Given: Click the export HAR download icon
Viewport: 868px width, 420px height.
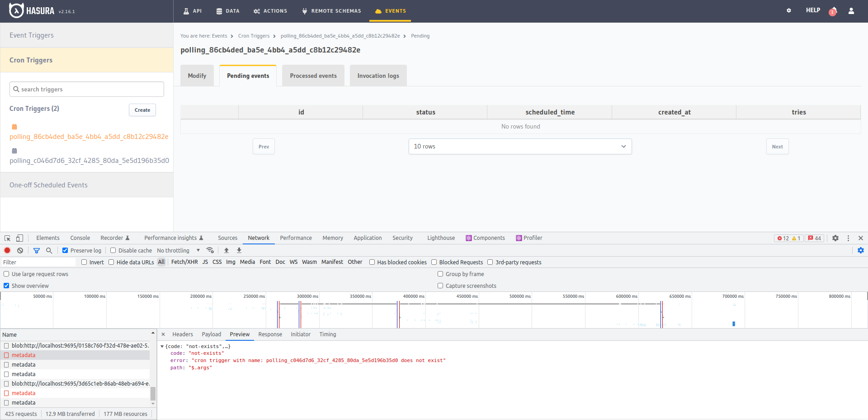Looking at the screenshot, I should point(239,250).
